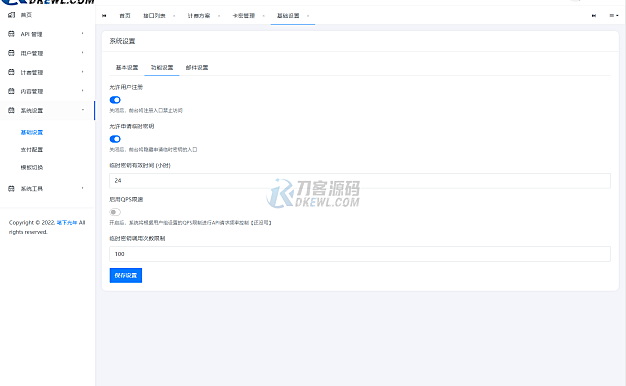Click the 系统工具 sidebar icon
The width and height of the screenshot is (626, 386).
(11, 188)
